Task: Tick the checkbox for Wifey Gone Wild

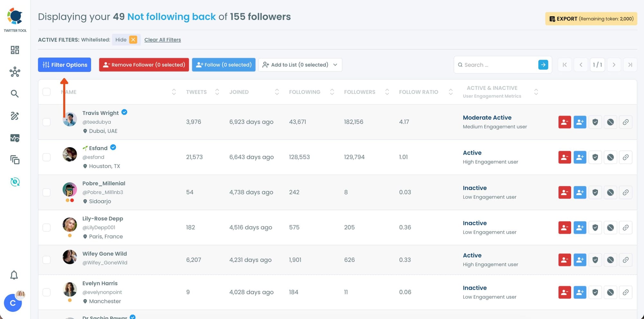Action: [47, 260]
